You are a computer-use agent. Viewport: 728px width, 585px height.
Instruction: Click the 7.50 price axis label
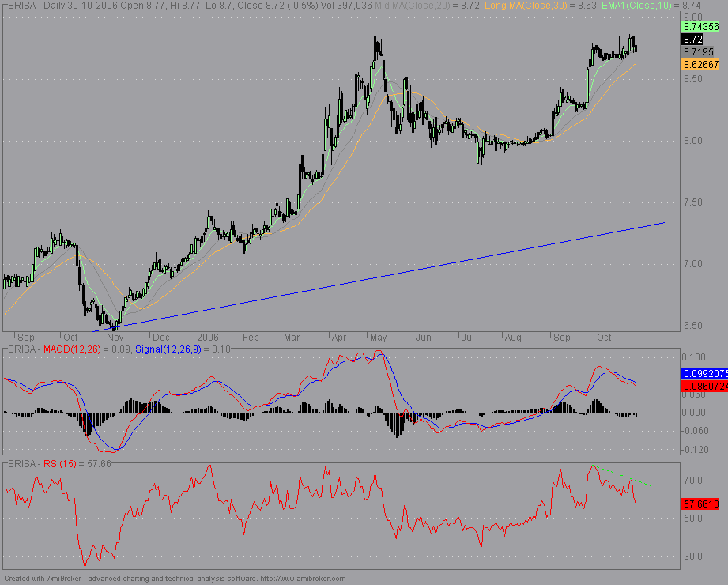692,202
